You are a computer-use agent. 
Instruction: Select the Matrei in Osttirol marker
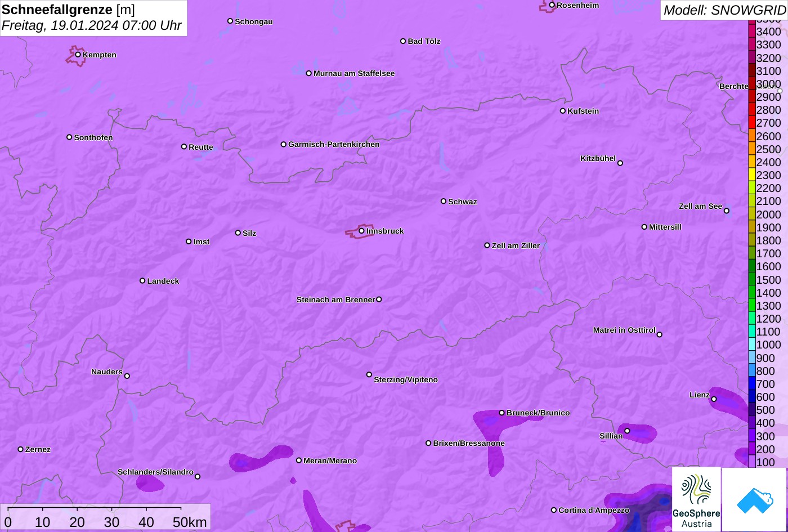click(x=660, y=334)
